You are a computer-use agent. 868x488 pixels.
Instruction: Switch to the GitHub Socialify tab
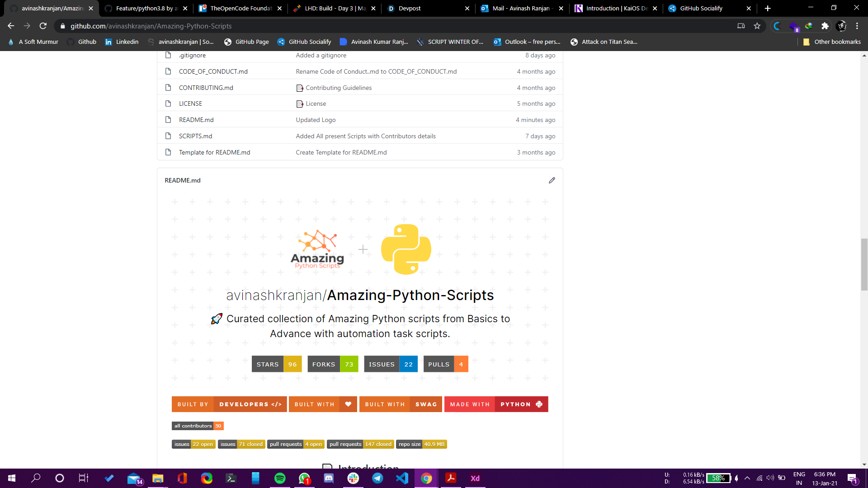coord(701,8)
